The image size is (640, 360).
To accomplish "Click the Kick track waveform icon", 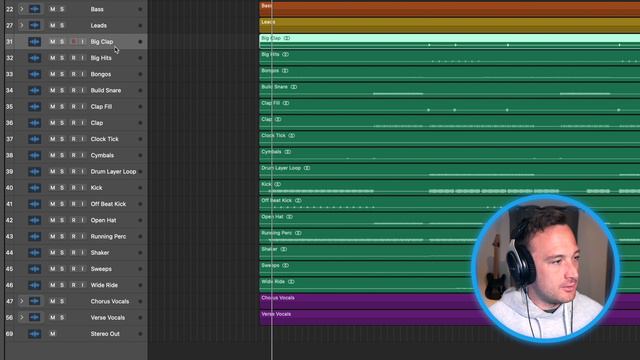I will coord(35,188).
